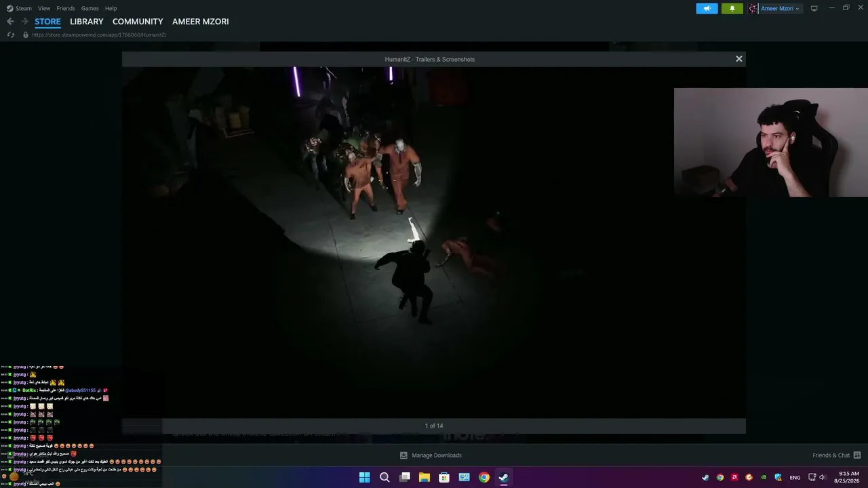The height and width of the screenshot is (488, 868).
Task: Close the Trailers & Screenshots viewer
Action: coord(739,59)
